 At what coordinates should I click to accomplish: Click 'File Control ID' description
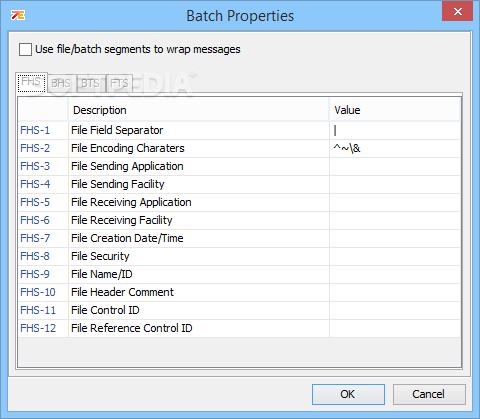click(105, 310)
